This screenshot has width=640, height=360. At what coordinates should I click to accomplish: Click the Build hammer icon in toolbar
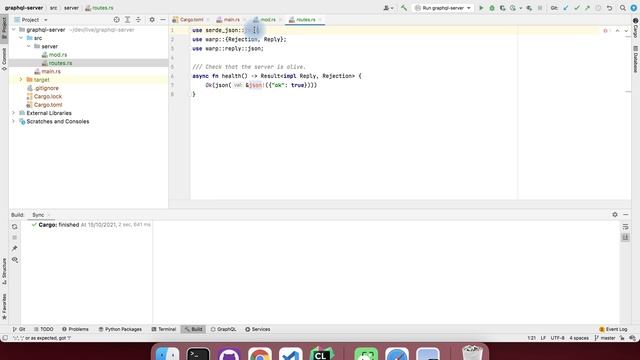click(404, 8)
